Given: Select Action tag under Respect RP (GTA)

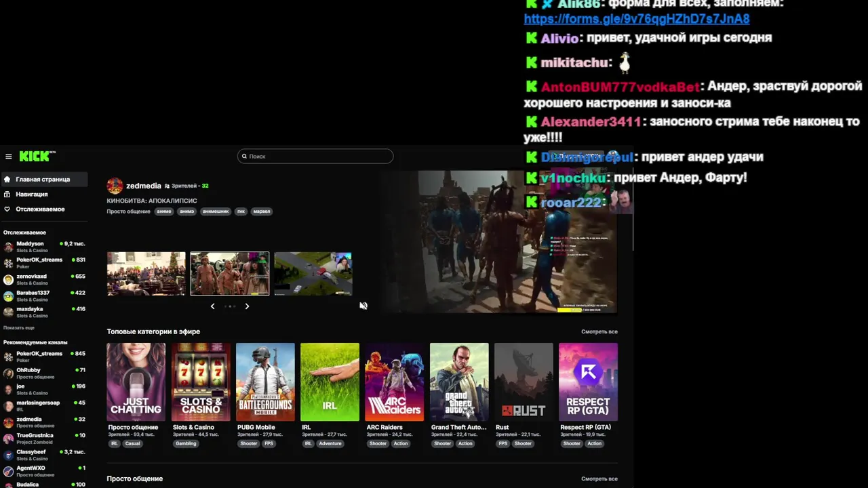Looking at the screenshot, I should (x=595, y=444).
